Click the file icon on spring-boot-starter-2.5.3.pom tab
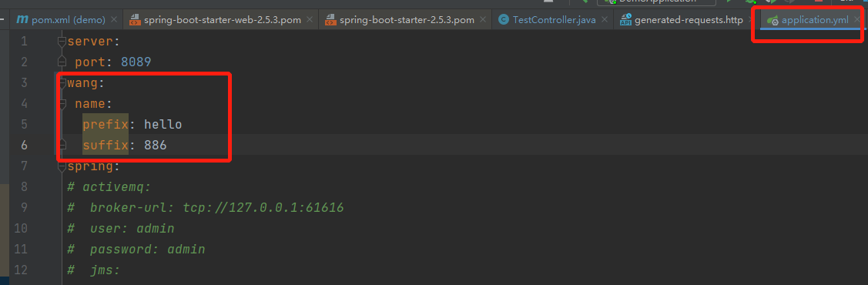This screenshot has width=868, height=285. [x=330, y=21]
